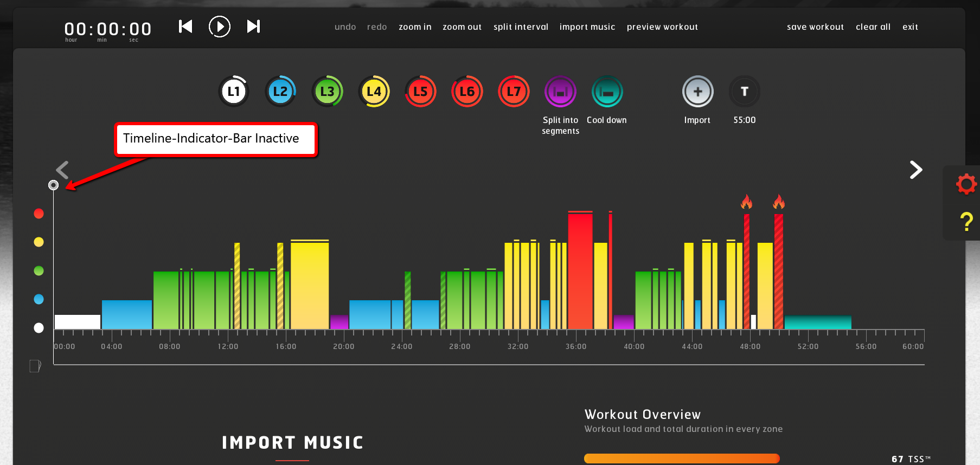Choose the L7 red zone icon
Viewport: 980px width, 465px height.
513,92
